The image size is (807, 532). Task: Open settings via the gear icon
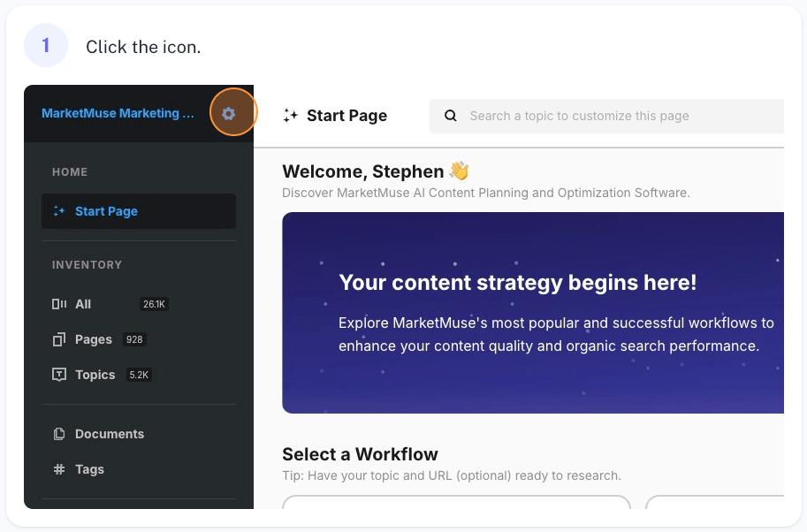(x=229, y=114)
